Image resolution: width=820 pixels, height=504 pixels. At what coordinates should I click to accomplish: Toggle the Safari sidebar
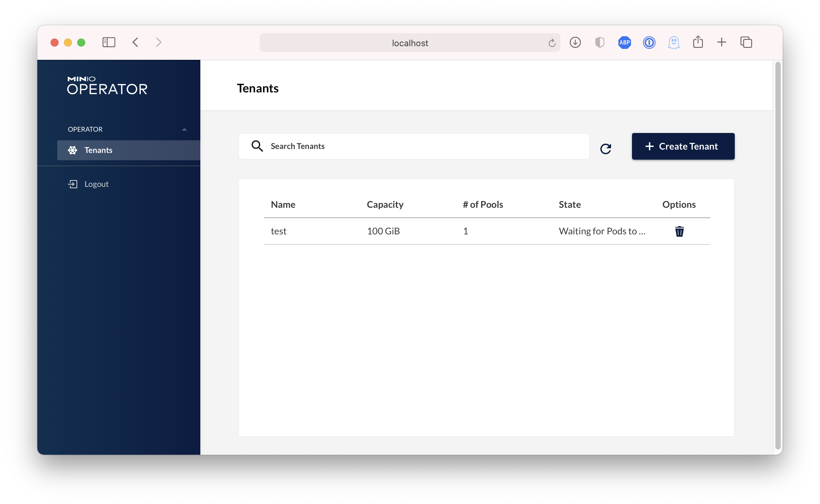coord(108,42)
